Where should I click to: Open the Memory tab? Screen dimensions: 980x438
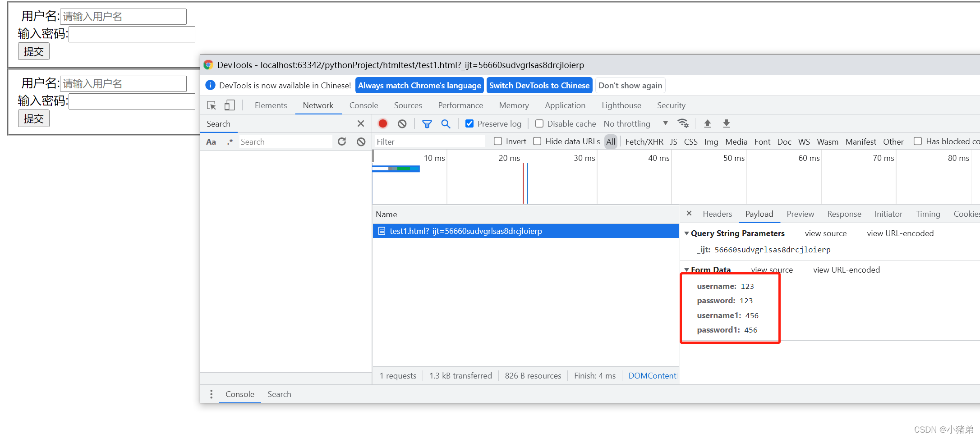514,105
